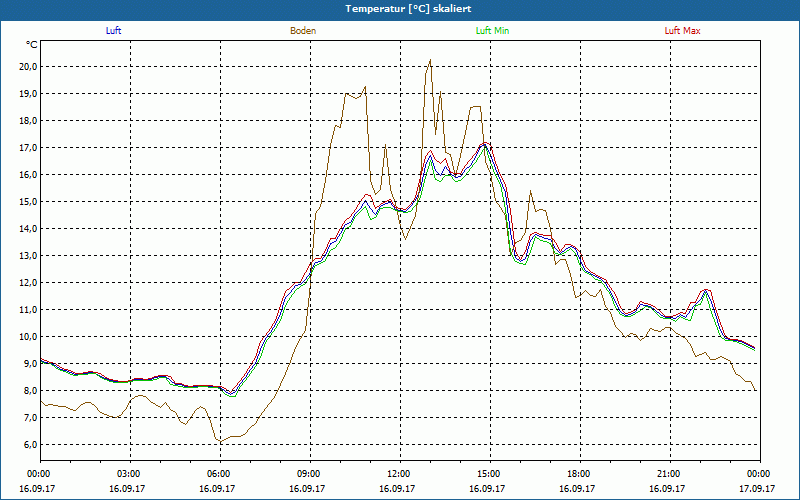Click the 16,0 y-axis value
This screenshot has height=500, width=800.
tap(28, 175)
